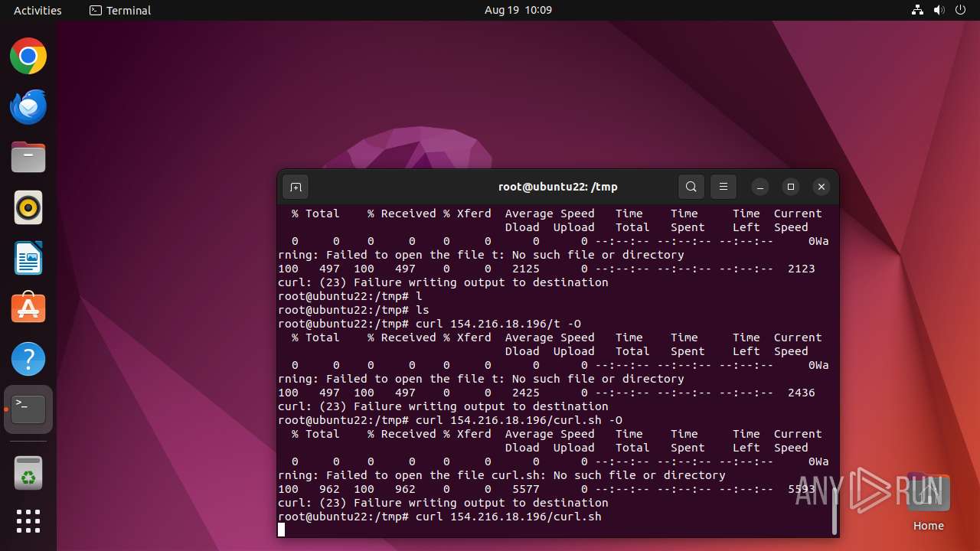Click the line 'curl 154.216.18.196/t -O'
The height and width of the screenshot is (551, 980).
[498, 324]
